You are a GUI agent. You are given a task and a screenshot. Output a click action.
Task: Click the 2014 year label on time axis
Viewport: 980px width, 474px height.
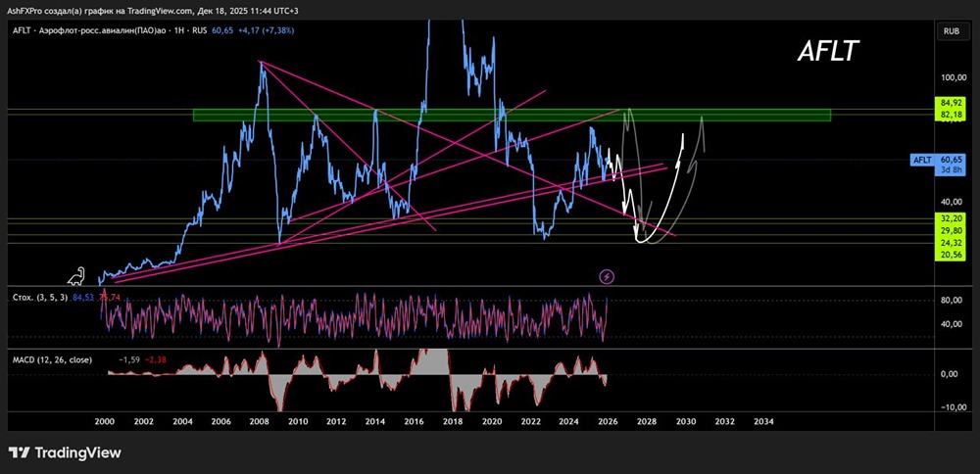[375, 421]
